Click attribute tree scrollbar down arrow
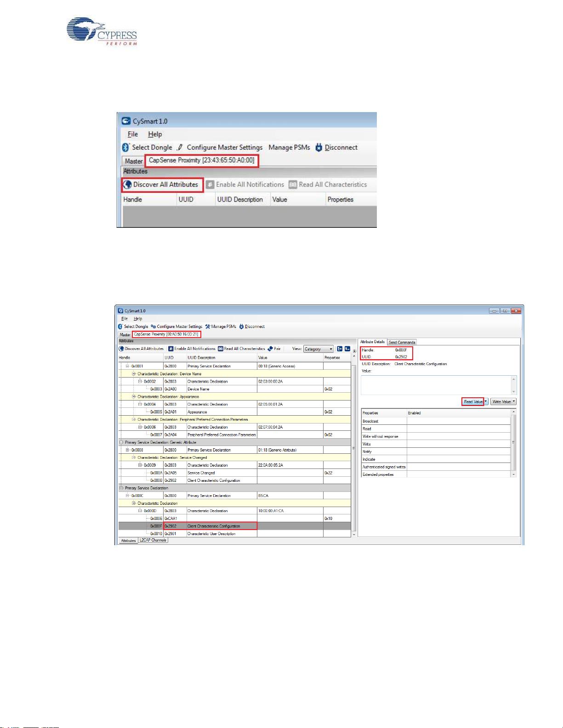Viewport: 563px width, 728px height. click(354, 534)
